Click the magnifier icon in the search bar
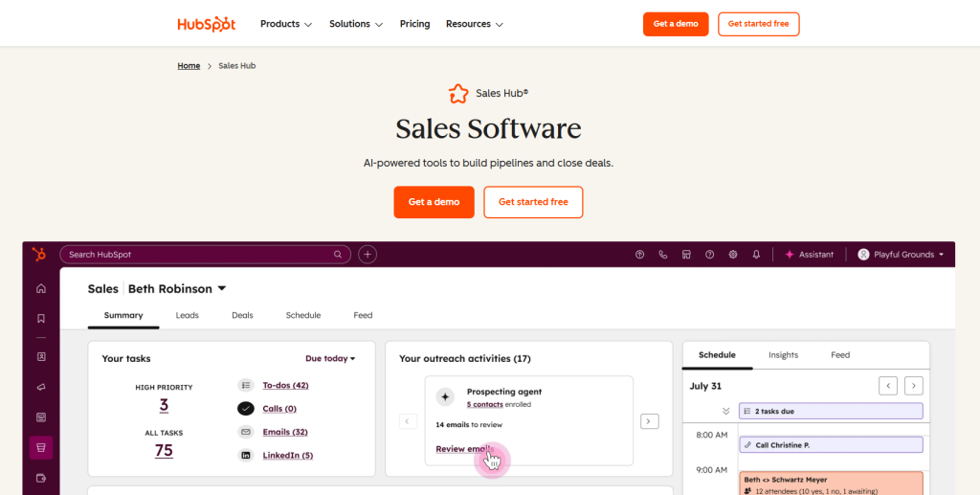This screenshot has width=980, height=495. [338, 255]
